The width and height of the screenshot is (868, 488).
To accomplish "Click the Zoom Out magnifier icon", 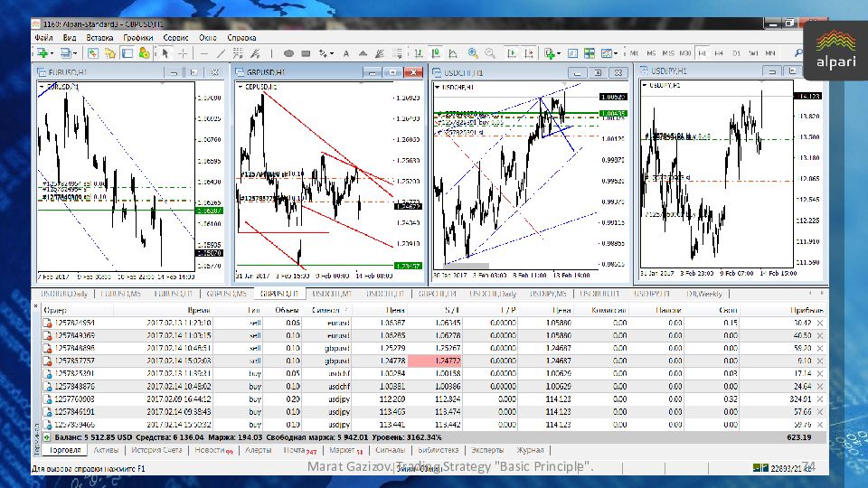I will [x=488, y=53].
